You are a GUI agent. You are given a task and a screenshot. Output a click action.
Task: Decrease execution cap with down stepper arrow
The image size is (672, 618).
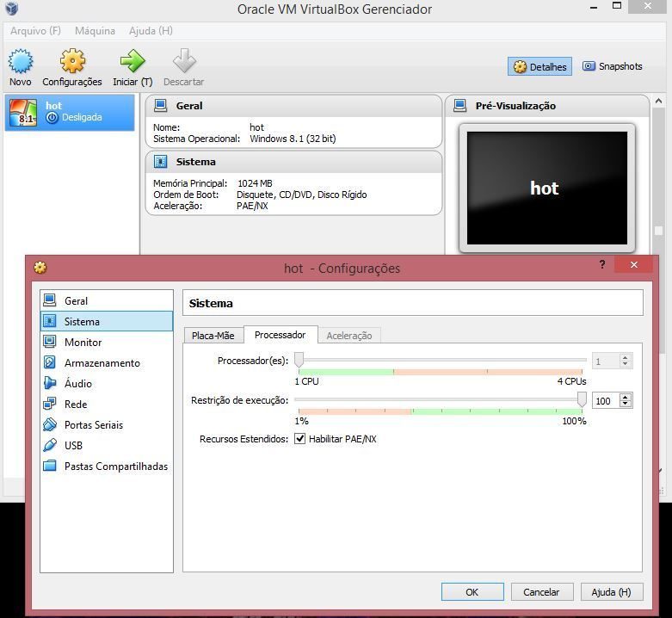click(x=626, y=405)
